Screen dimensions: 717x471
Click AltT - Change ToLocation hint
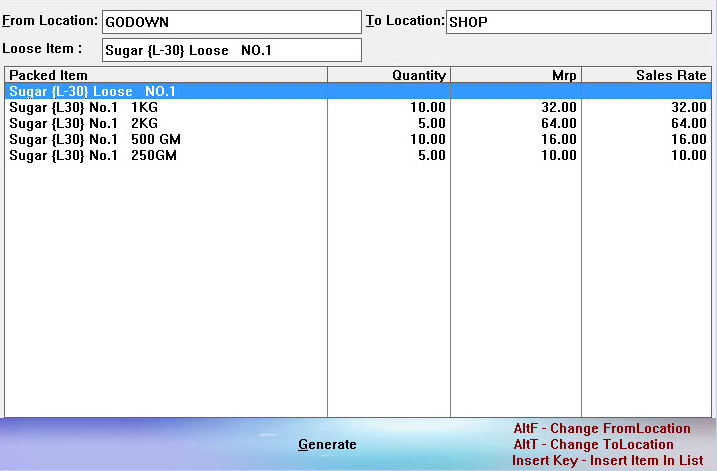click(x=593, y=444)
